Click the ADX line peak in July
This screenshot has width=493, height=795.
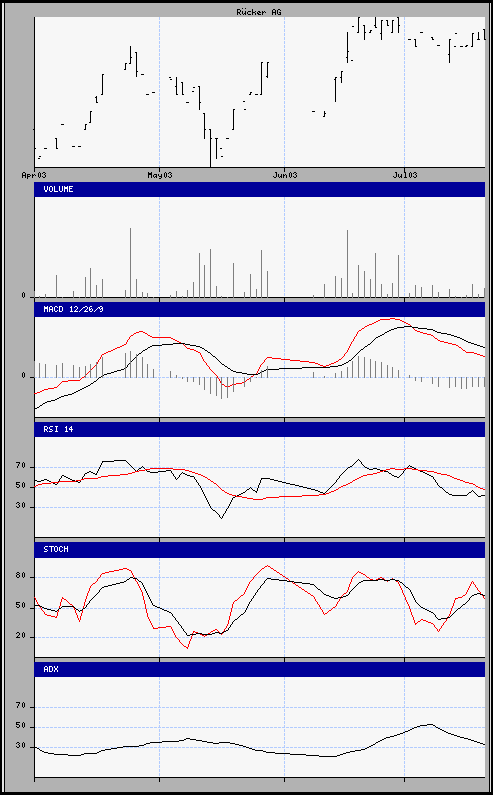point(430,725)
